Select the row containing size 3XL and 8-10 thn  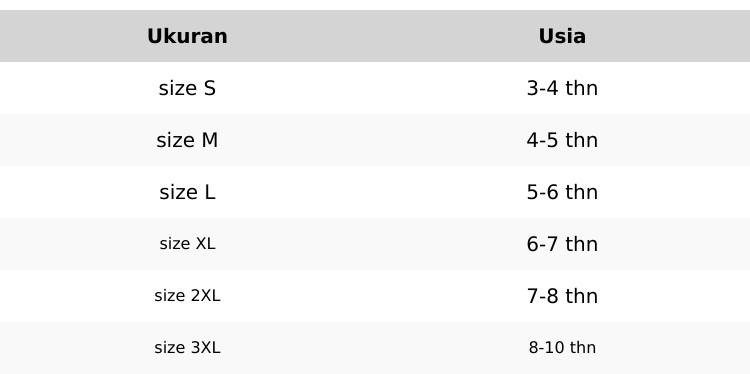[375, 348]
